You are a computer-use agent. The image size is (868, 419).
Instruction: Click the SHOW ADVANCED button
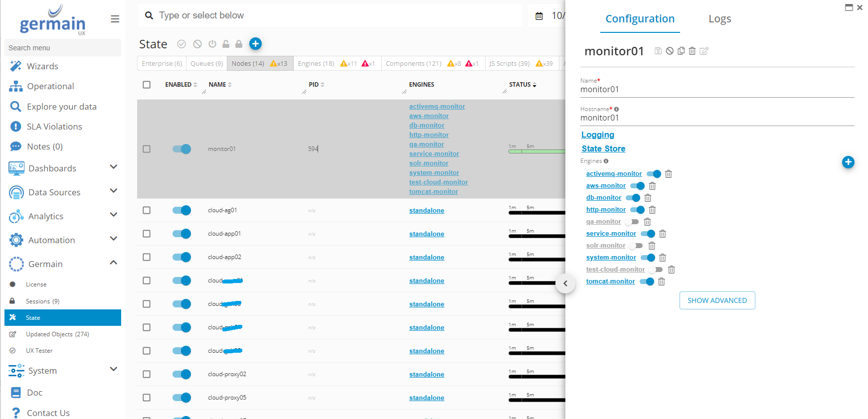[x=717, y=300]
